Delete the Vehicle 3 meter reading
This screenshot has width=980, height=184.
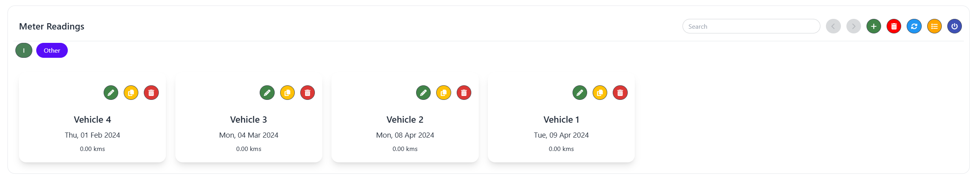(x=307, y=93)
